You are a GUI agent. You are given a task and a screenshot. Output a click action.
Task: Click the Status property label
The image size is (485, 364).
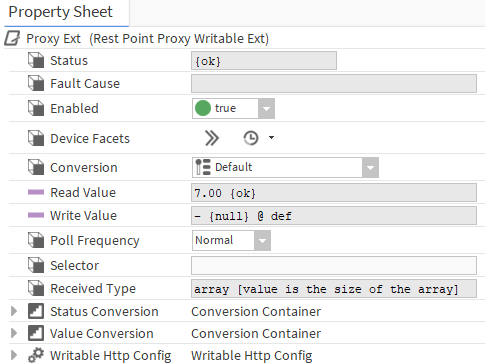[x=69, y=61]
